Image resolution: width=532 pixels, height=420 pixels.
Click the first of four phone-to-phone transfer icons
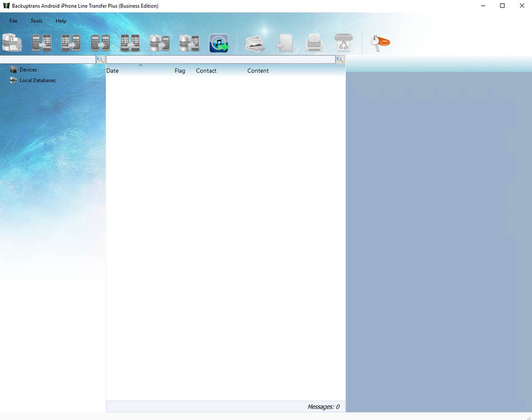(41, 43)
